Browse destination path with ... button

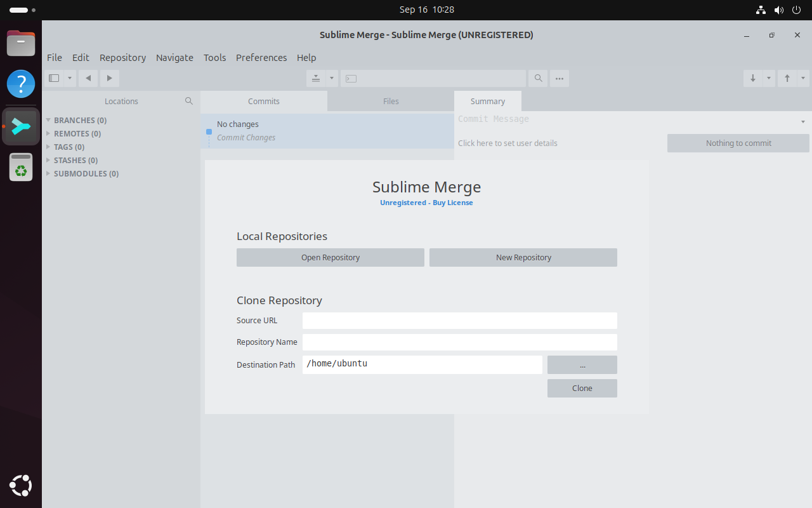[582, 364]
